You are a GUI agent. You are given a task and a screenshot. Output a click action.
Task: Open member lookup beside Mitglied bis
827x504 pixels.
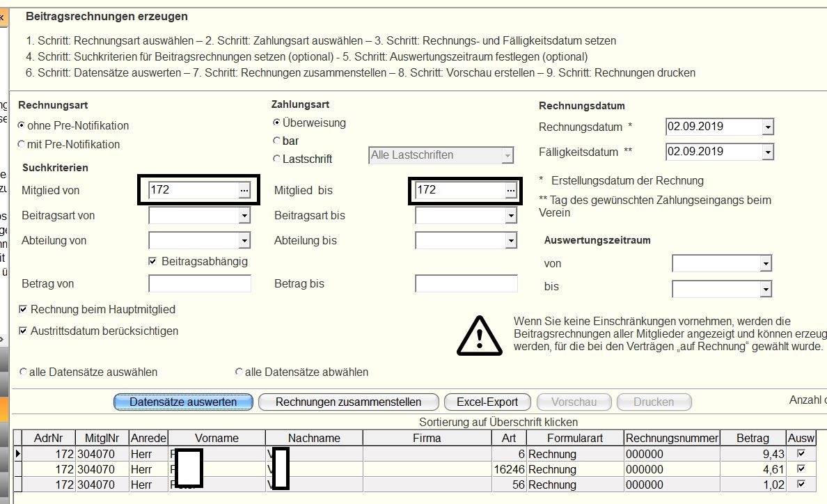point(510,190)
